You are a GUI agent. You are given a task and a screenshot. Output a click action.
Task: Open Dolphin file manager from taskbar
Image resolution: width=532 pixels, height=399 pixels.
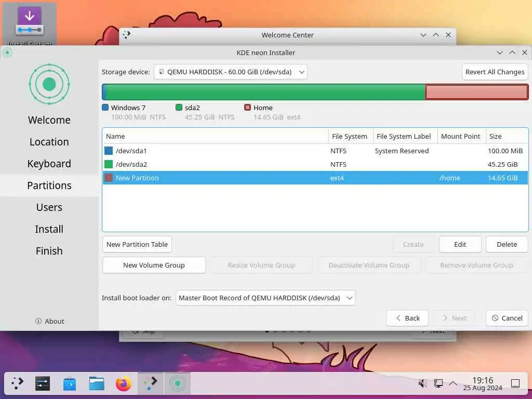[96, 383]
